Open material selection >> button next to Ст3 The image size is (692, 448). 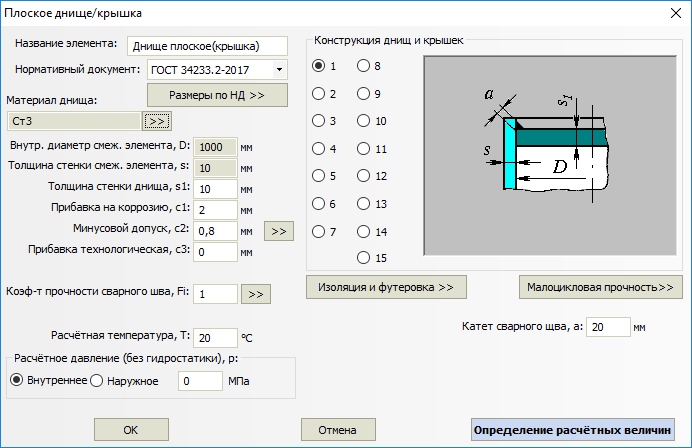pyautogui.click(x=157, y=121)
